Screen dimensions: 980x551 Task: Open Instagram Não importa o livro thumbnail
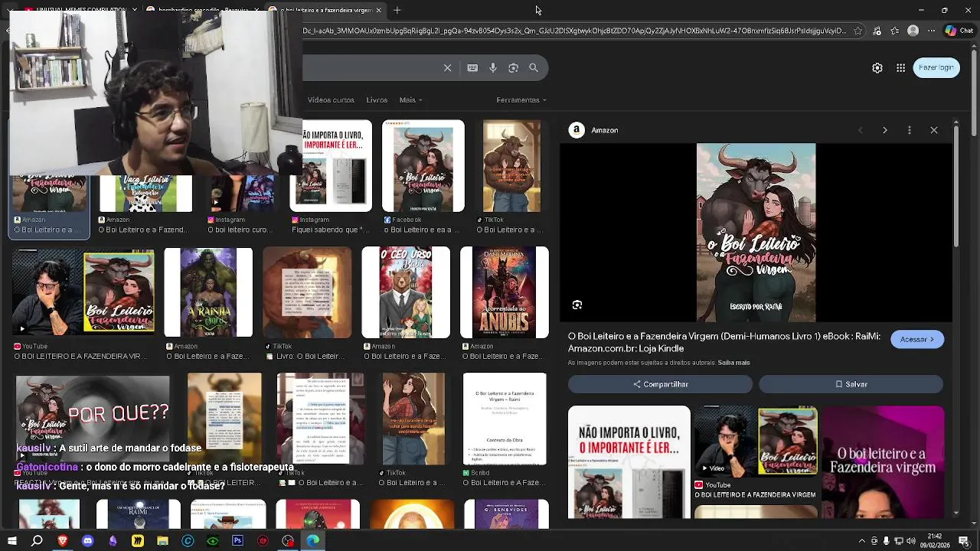(331, 166)
